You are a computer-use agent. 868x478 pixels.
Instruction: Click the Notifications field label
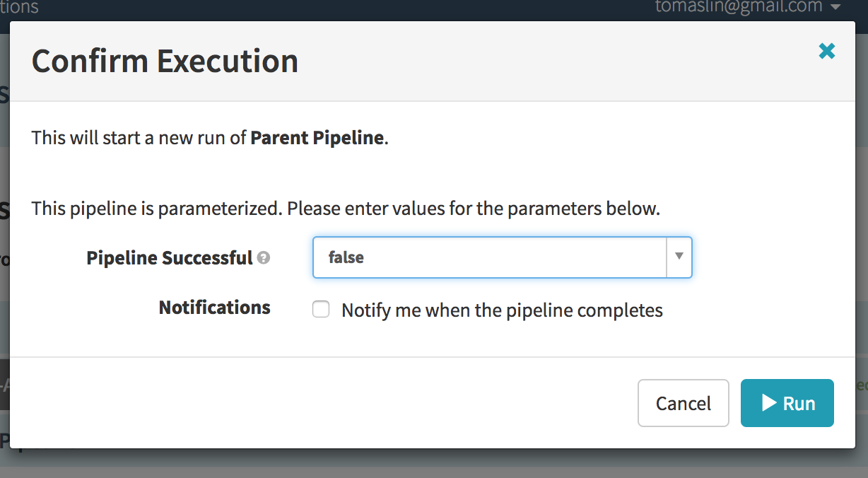click(214, 308)
